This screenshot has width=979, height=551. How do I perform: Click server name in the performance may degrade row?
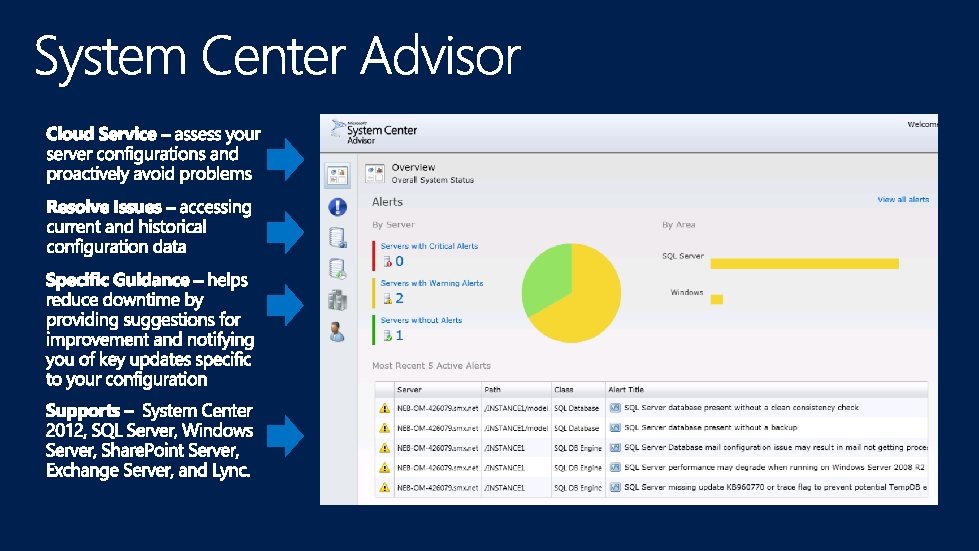pos(438,467)
